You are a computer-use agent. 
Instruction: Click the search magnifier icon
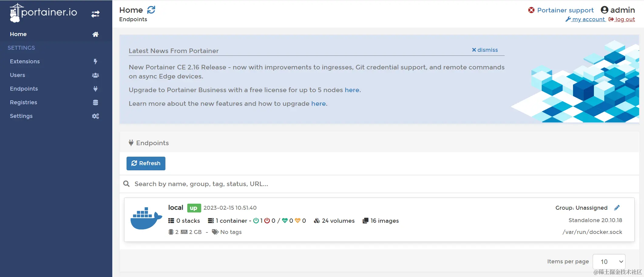[126, 184]
